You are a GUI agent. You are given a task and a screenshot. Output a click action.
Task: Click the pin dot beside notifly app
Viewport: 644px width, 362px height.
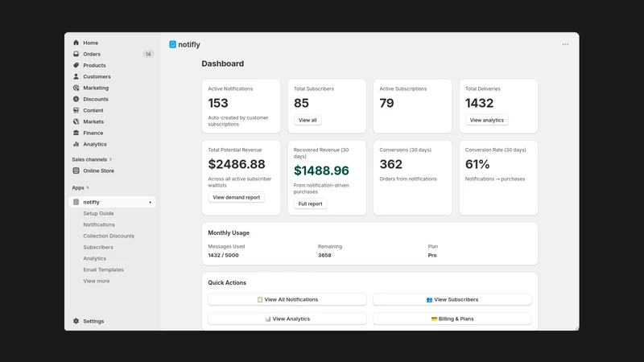click(151, 203)
